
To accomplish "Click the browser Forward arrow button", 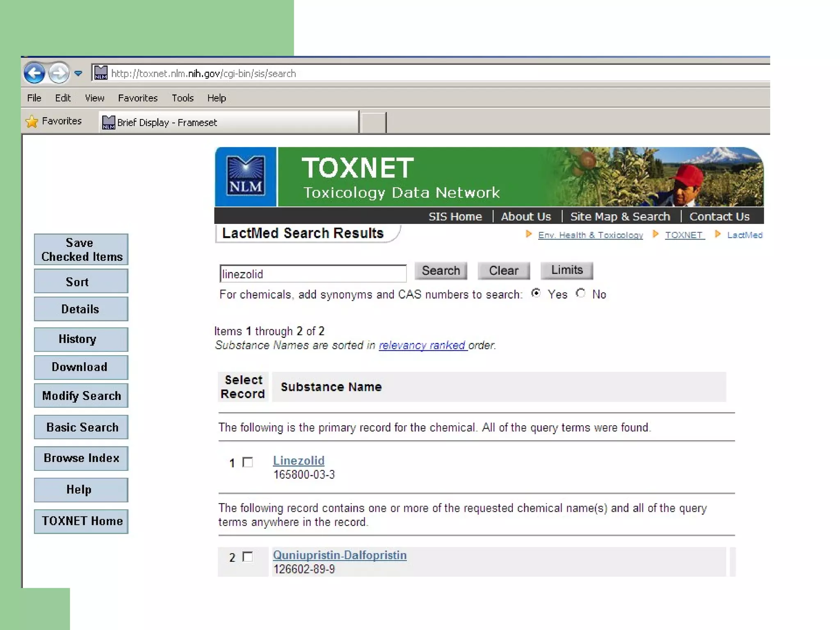I will coord(59,73).
